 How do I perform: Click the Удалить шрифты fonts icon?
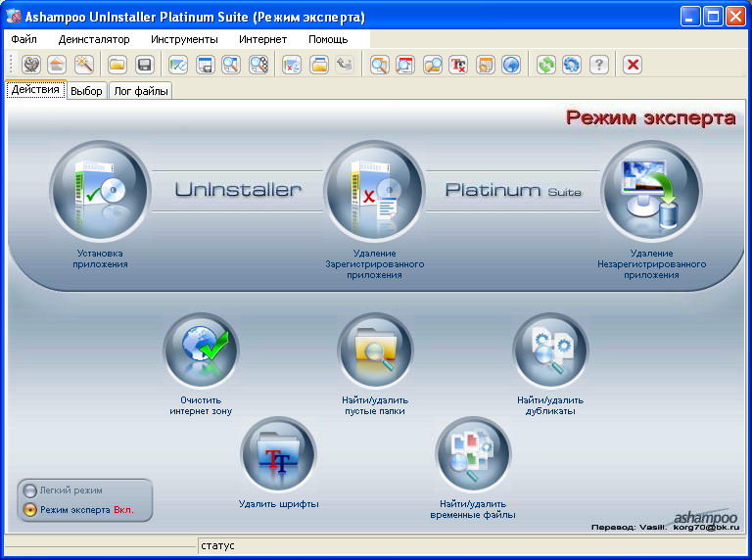pos(279,455)
